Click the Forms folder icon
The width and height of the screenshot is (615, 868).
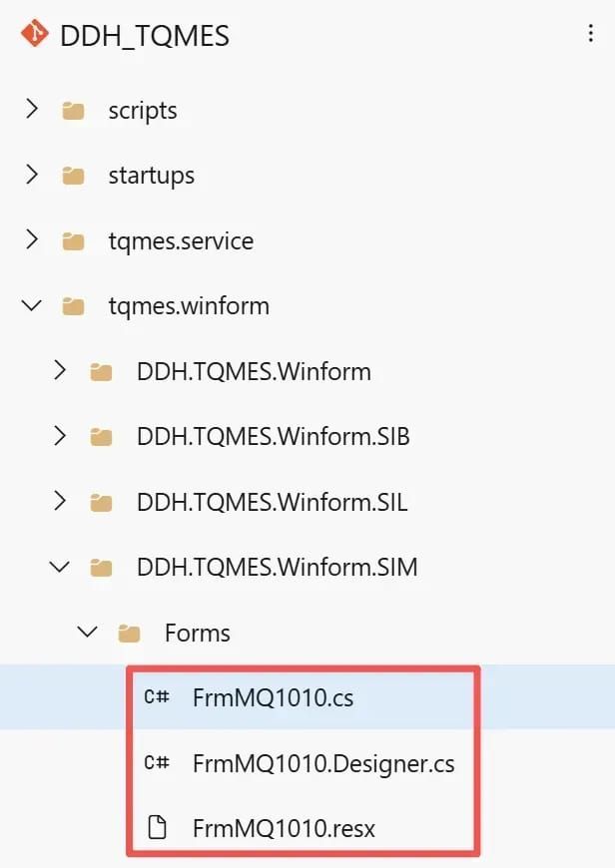129,633
